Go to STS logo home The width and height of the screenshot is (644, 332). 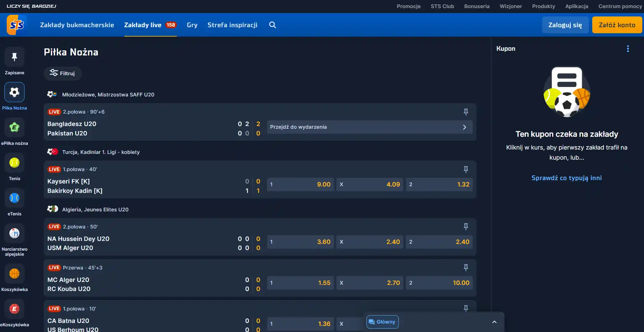click(x=17, y=25)
